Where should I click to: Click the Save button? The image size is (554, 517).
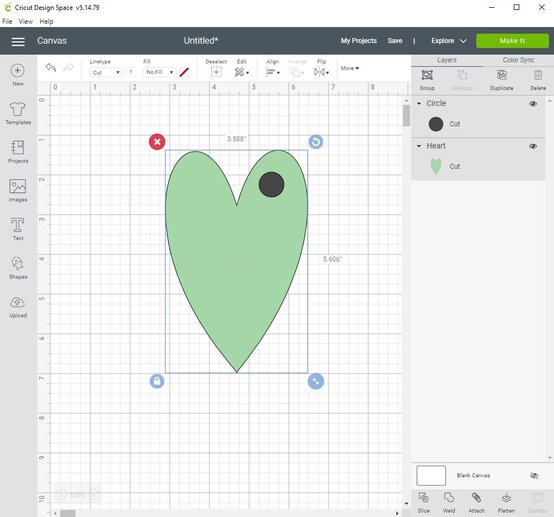click(x=395, y=41)
